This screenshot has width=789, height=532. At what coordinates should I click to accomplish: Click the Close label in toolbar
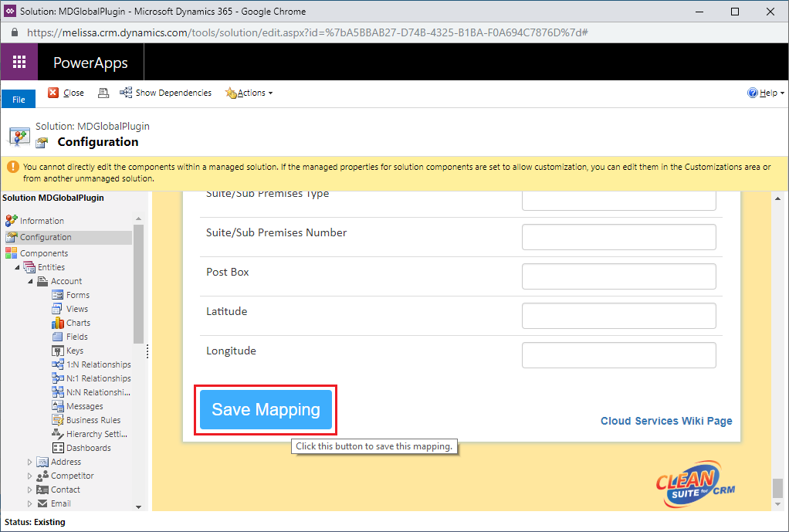(x=73, y=93)
